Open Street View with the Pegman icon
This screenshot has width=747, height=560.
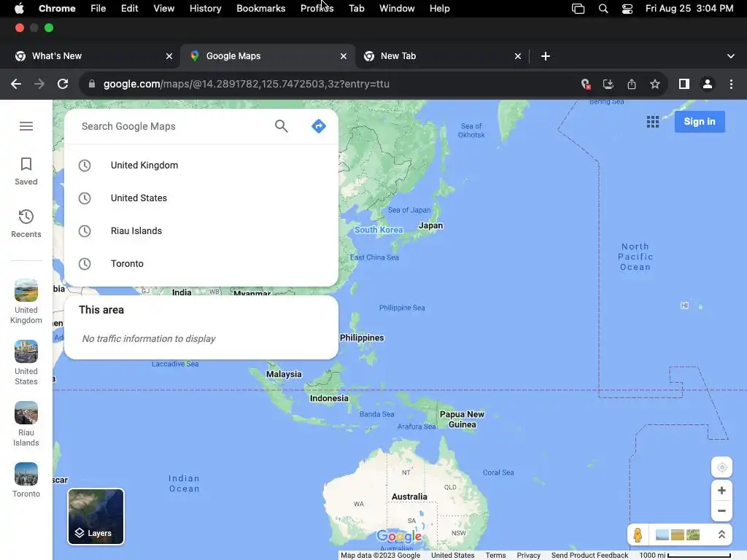pos(638,534)
